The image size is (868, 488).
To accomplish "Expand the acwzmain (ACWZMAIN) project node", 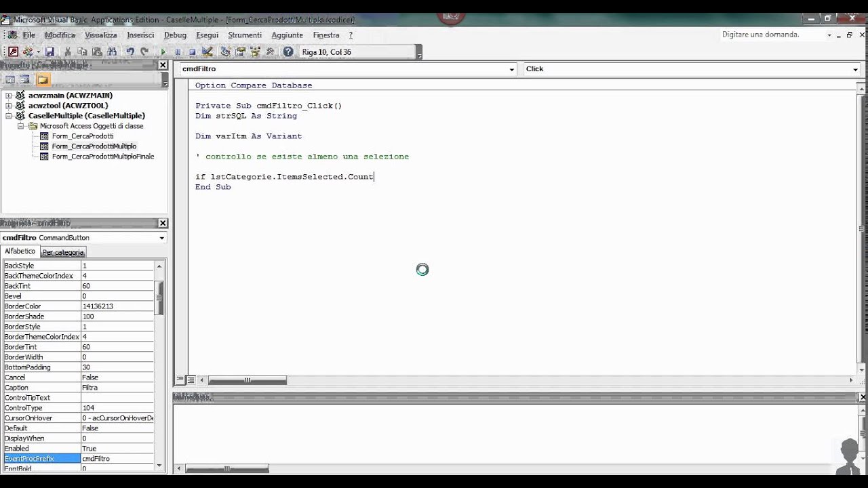I will coord(9,96).
